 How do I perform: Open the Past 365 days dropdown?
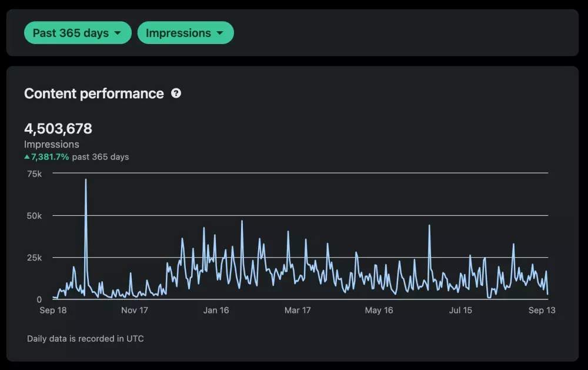coord(77,33)
